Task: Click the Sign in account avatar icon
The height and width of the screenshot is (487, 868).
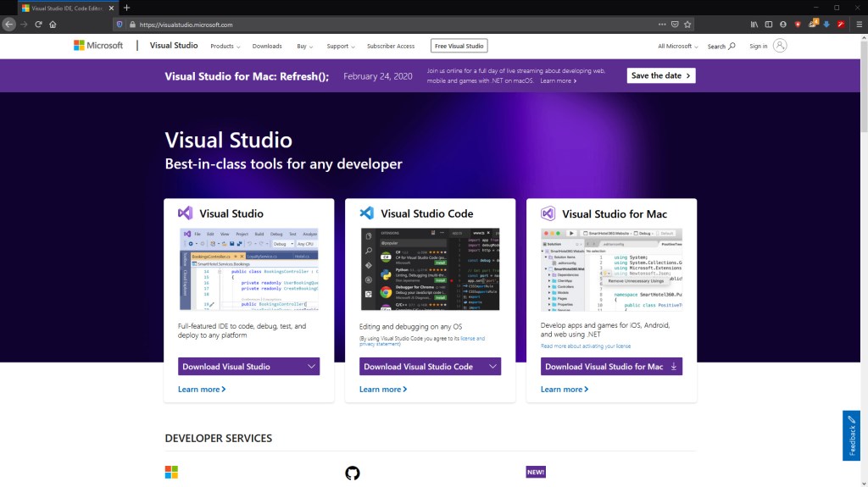Action: (x=780, y=46)
